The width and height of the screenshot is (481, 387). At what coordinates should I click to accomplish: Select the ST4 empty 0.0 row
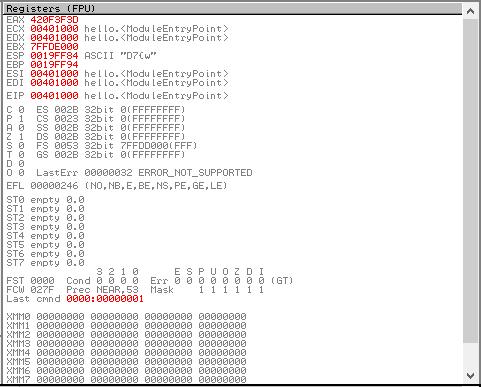point(45,236)
